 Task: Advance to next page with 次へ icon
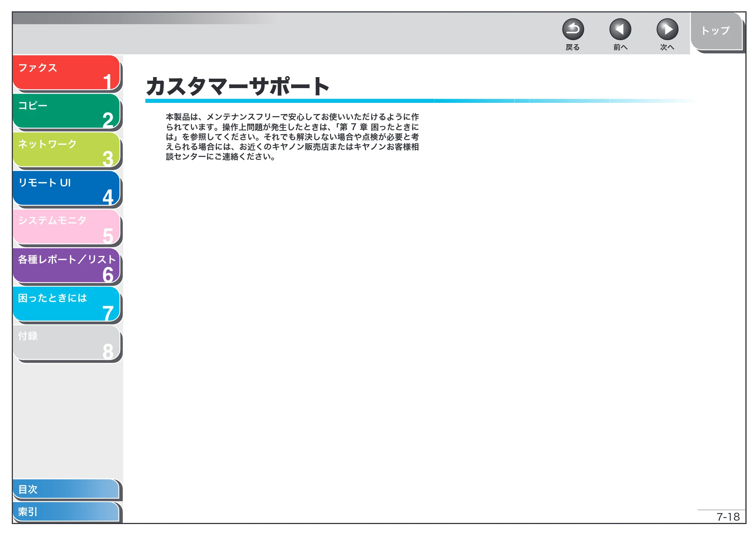pos(667,29)
